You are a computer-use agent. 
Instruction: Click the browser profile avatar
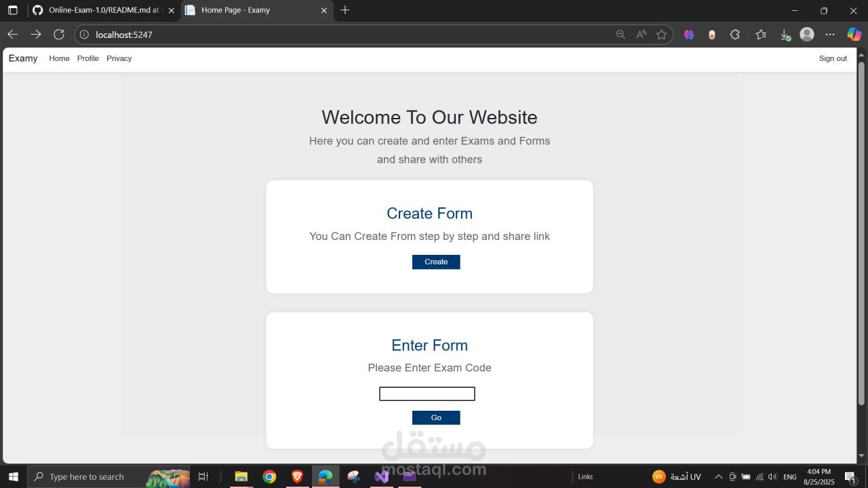tap(807, 35)
